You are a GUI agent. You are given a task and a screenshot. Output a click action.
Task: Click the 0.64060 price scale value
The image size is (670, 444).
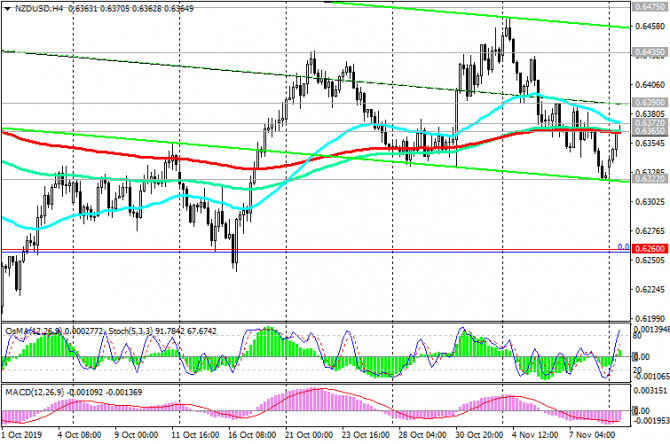650,85
